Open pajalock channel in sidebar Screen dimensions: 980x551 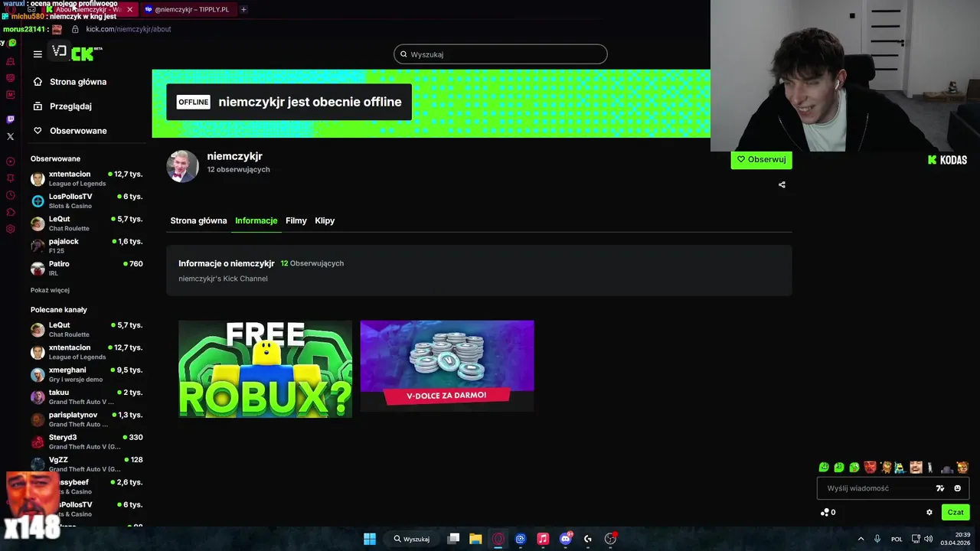click(87, 246)
